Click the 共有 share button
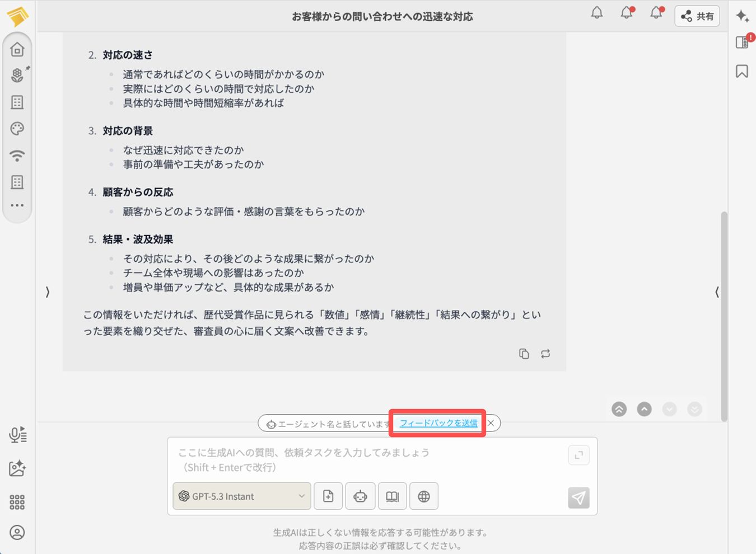 (x=697, y=16)
